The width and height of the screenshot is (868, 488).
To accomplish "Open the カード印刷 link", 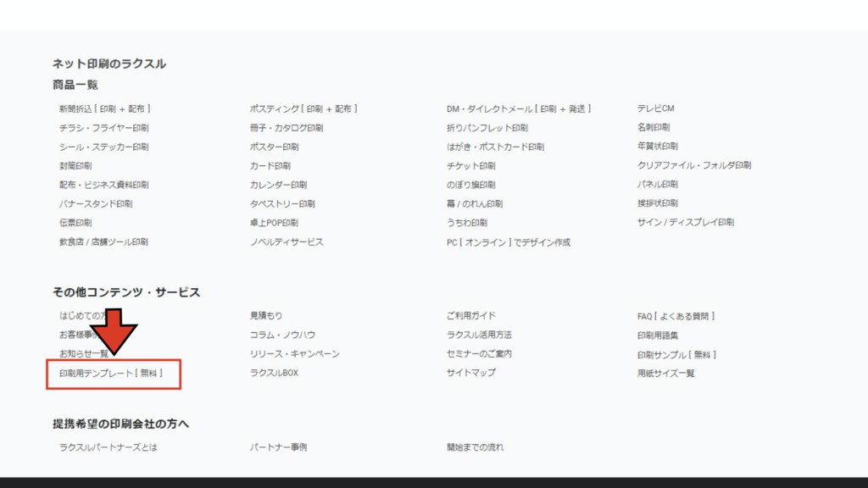I will tap(270, 165).
